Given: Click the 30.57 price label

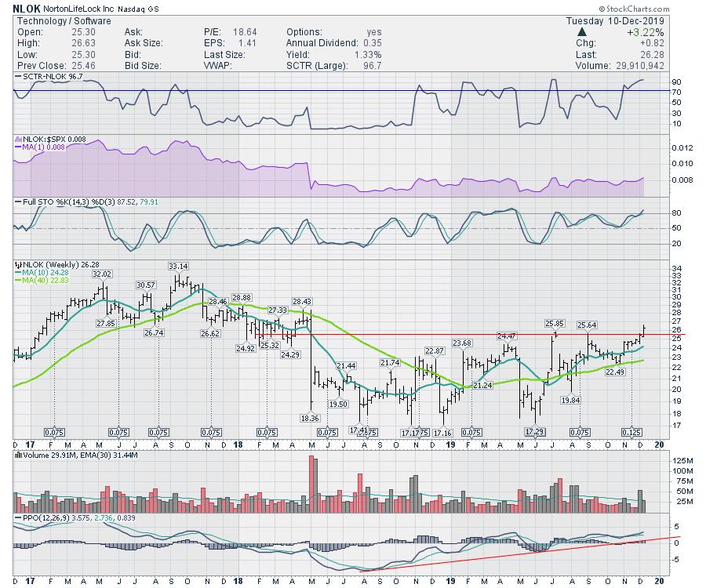Looking at the screenshot, I should [x=146, y=285].
